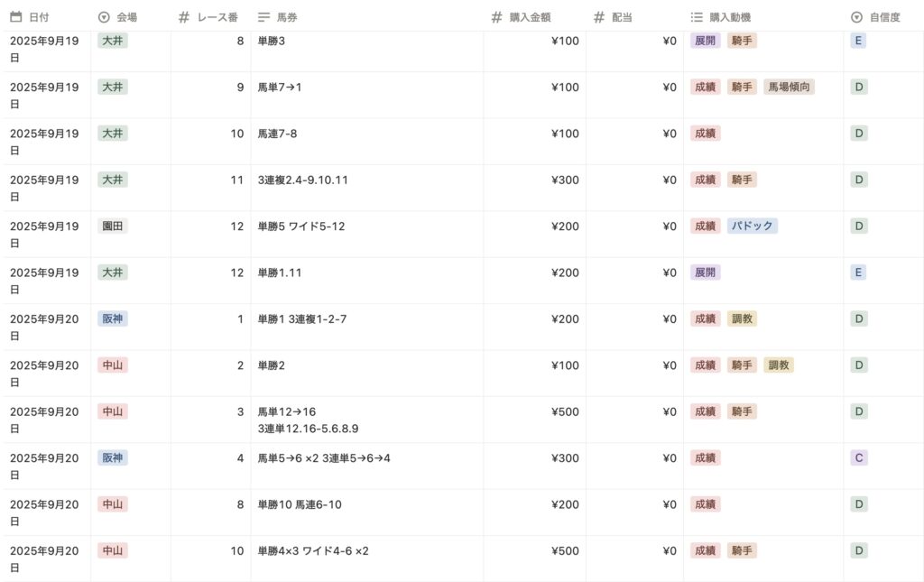Click the hash icon beside 購入金額 header
The width and height of the screenshot is (924, 582).
pos(496,17)
